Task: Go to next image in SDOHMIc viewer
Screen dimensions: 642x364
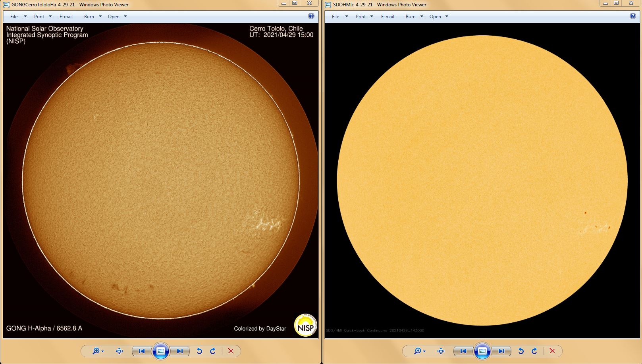Action: [x=501, y=351]
